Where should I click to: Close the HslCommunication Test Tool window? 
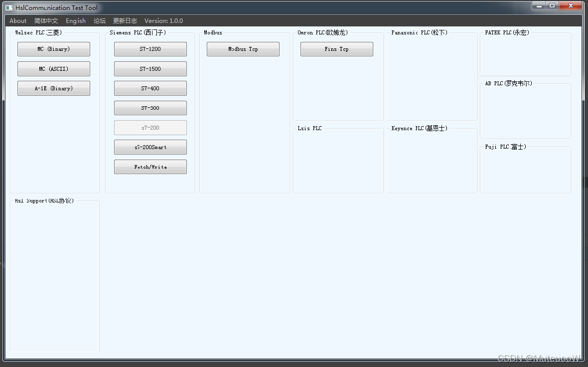570,5
